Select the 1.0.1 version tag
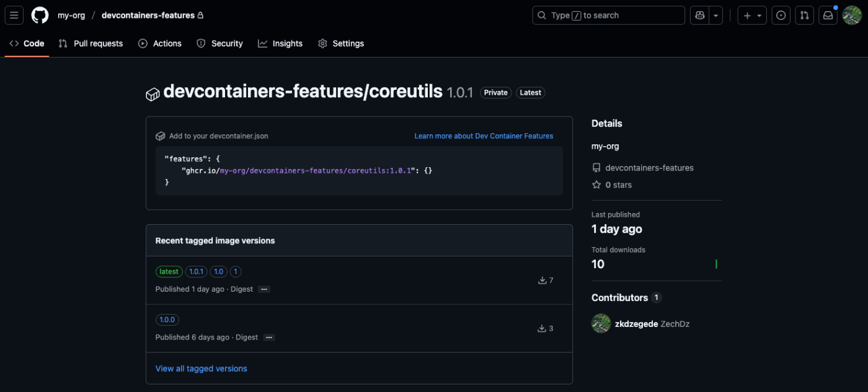The width and height of the screenshot is (868, 392). (197, 272)
